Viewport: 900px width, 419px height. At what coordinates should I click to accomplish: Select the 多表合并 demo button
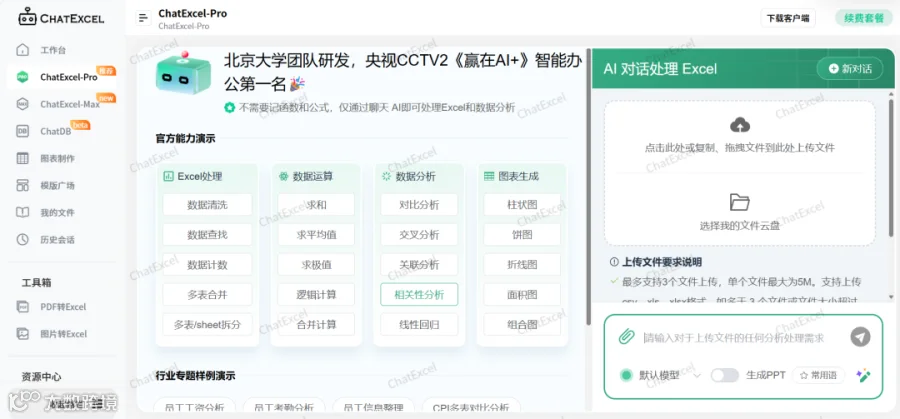207,294
